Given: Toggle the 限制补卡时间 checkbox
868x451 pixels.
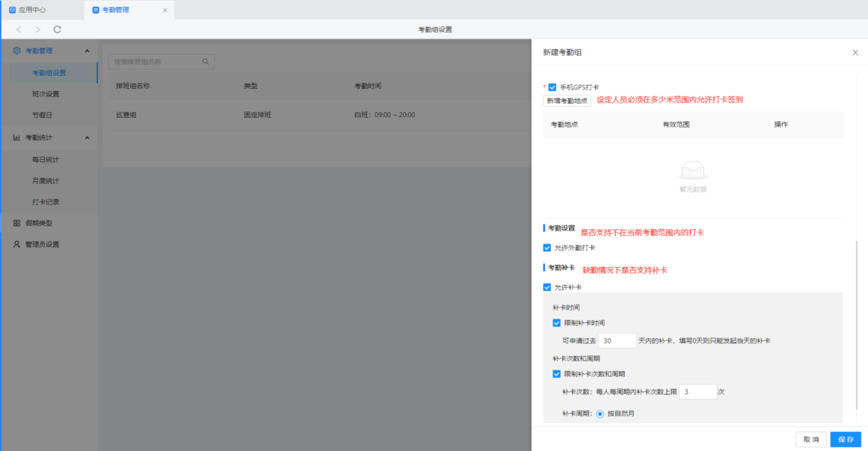Looking at the screenshot, I should [557, 323].
